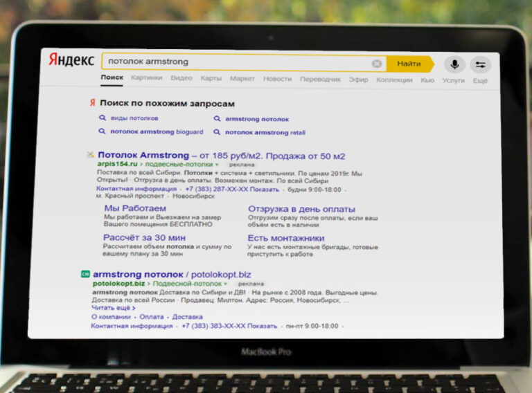
Task: Click magnifier icon beside 'armstrong потолок' suggestion
Action: click(217, 118)
